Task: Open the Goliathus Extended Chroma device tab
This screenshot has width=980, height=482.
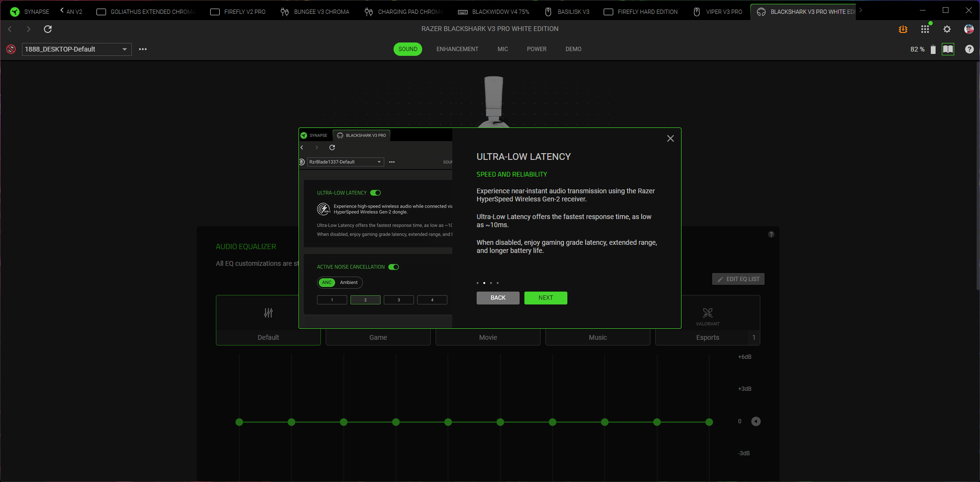Action: pos(146,11)
